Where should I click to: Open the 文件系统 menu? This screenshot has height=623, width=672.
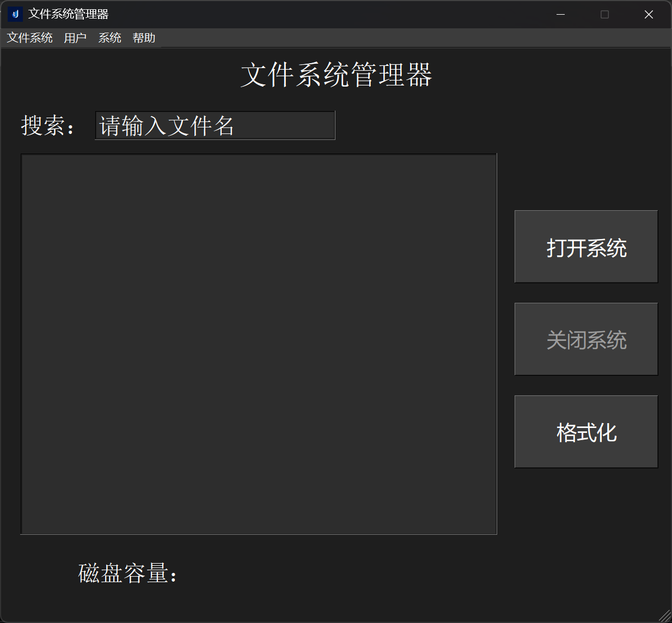(x=29, y=38)
